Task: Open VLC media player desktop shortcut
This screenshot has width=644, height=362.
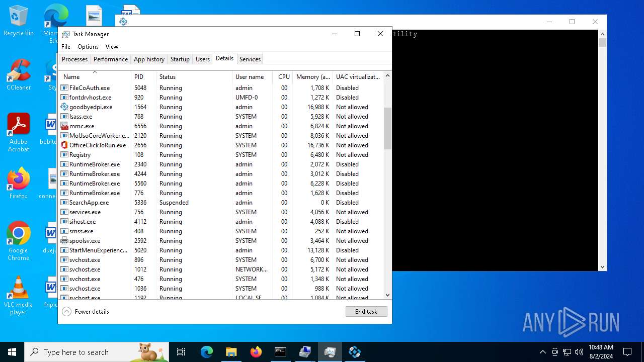Action: click(19, 296)
